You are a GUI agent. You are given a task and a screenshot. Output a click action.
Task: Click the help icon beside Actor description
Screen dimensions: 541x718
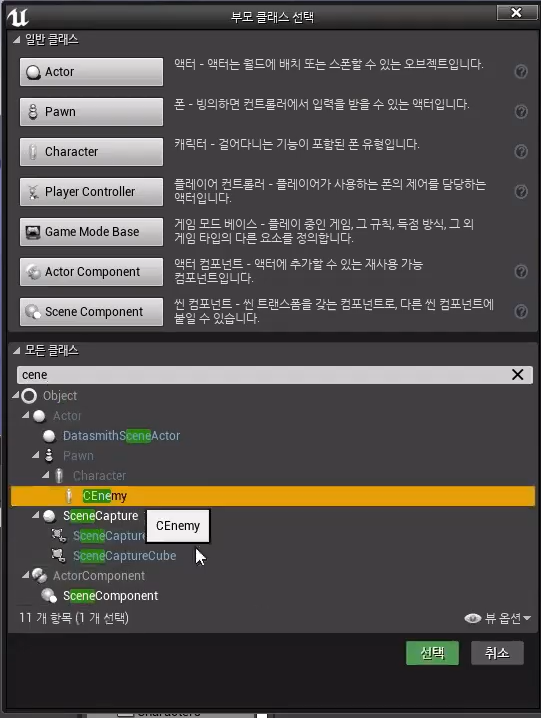click(x=521, y=72)
